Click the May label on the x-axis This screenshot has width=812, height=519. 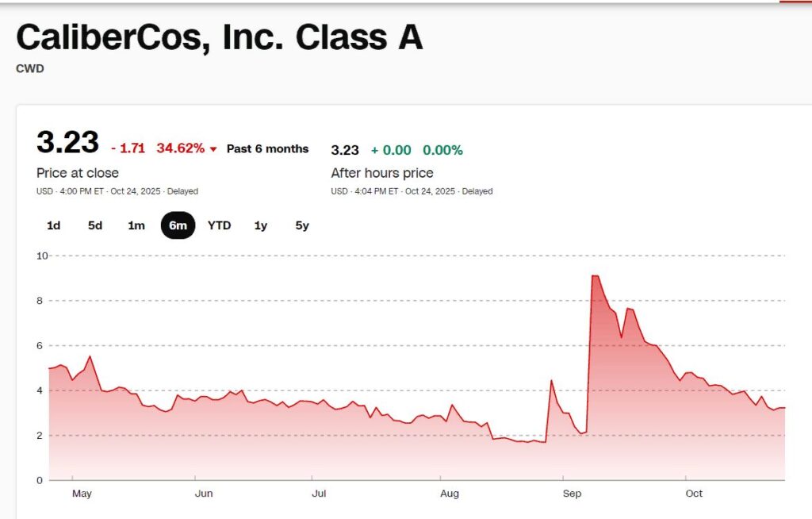coord(82,494)
